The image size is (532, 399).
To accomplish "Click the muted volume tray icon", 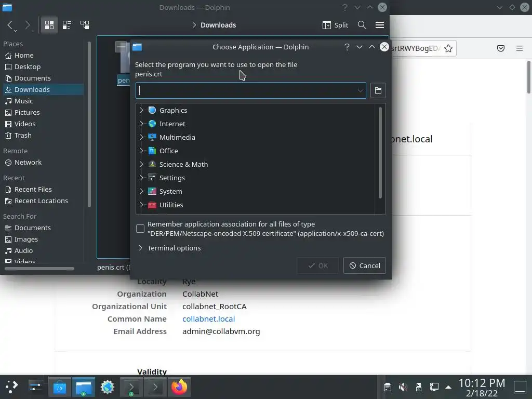I will (x=403, y=387).
